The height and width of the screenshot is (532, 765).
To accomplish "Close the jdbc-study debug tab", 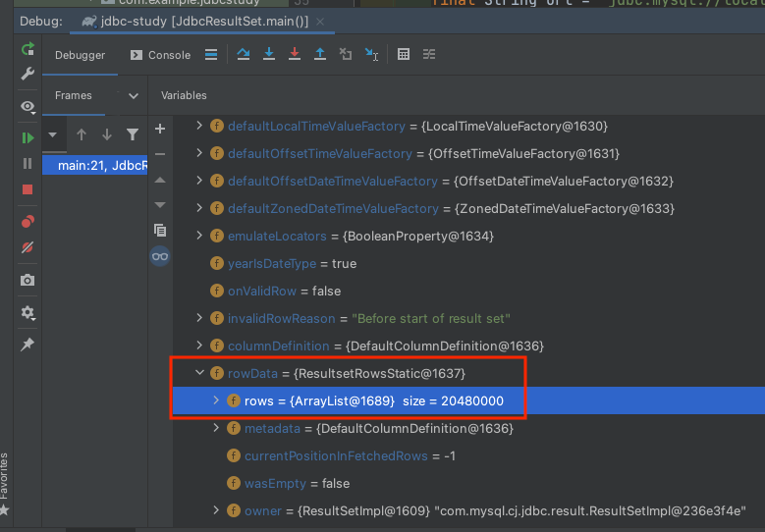I will point(320,22).
